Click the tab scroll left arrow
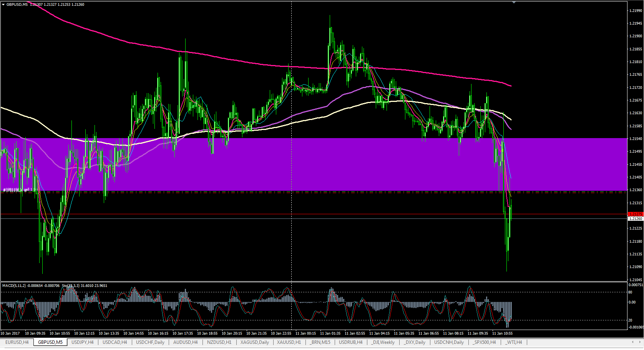The height and width of the screenshot is (350, 644). point(633,342)
